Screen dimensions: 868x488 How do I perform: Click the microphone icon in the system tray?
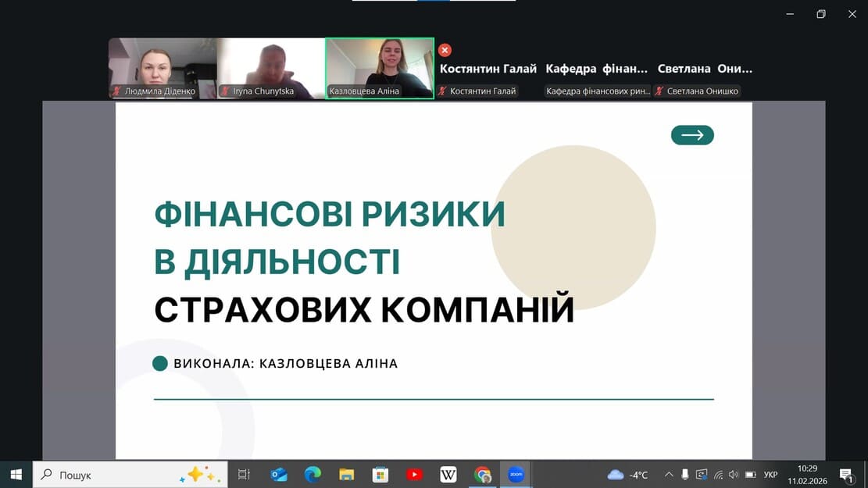click(685, 474)
